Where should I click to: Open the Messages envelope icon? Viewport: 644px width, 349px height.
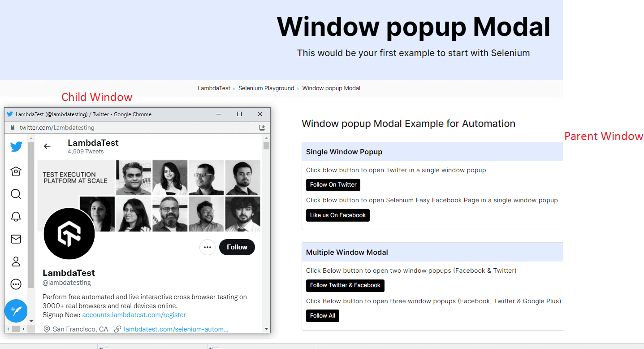16,239
